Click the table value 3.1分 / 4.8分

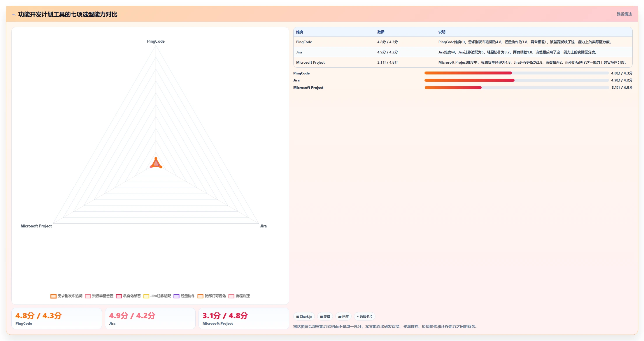coord(387,62)
